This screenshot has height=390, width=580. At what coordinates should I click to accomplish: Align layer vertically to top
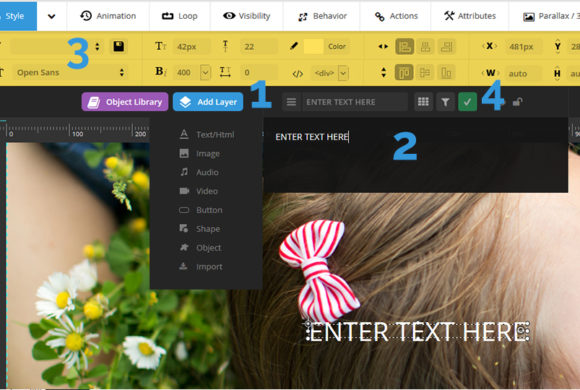coord(404,73)
